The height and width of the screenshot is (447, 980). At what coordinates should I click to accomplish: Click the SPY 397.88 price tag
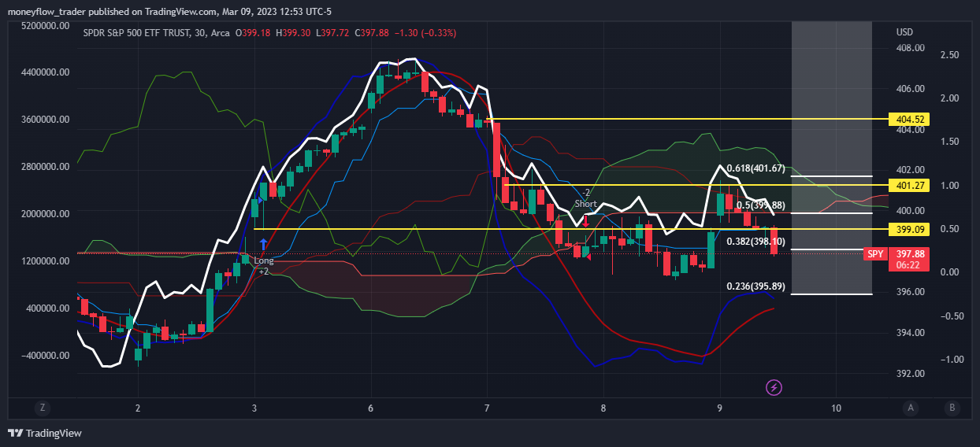click(897, 253)
